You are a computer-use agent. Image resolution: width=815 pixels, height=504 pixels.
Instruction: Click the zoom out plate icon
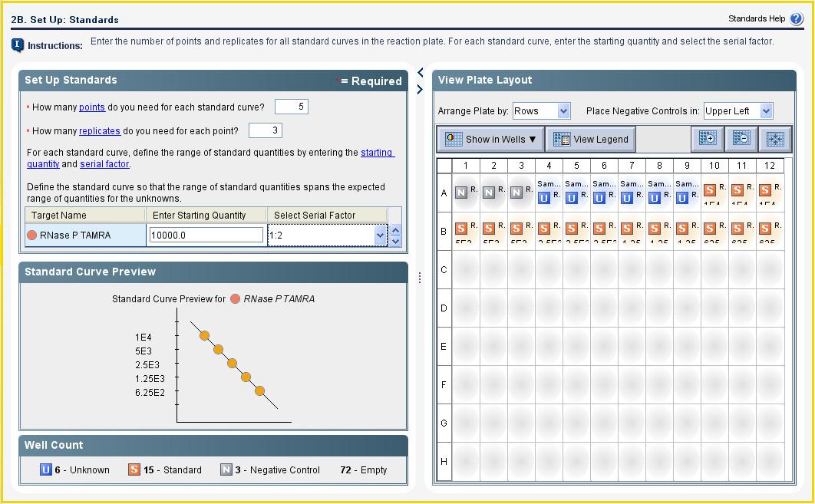pyautogui.click(x=741, y=139)
